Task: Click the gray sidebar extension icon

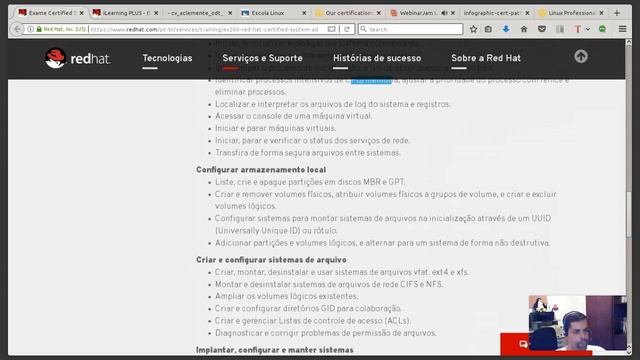Action: click(560, 29)
